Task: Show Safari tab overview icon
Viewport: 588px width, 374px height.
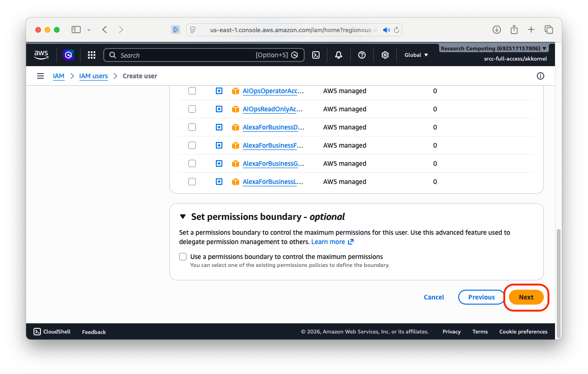Action: coord(549,30)
